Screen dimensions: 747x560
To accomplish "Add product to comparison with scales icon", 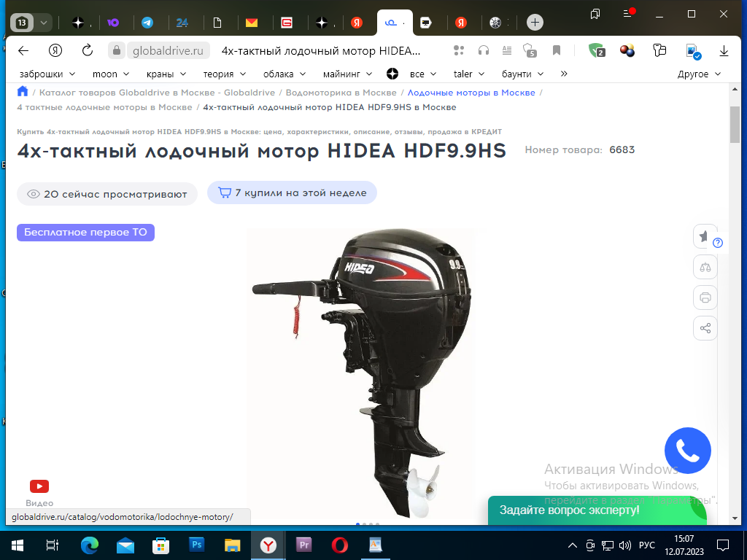I will 705,267.
